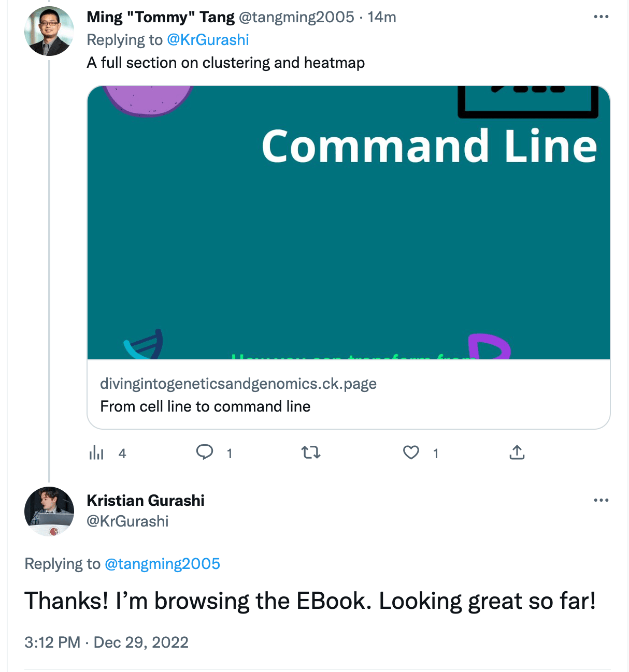Screen dimensions: 629x672
Task: Click the 14m timestamp on tweet
Action: point(382,17)
